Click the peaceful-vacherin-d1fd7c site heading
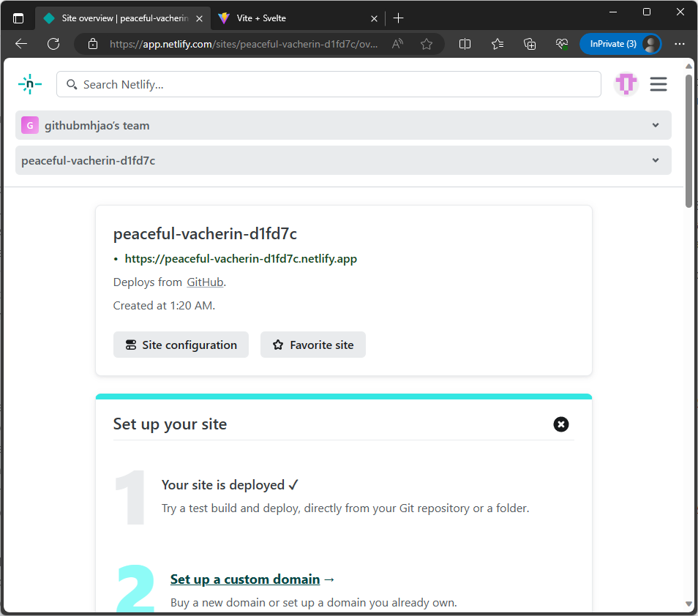The width and height of the screenshot is (698, 616). (205, 233)
